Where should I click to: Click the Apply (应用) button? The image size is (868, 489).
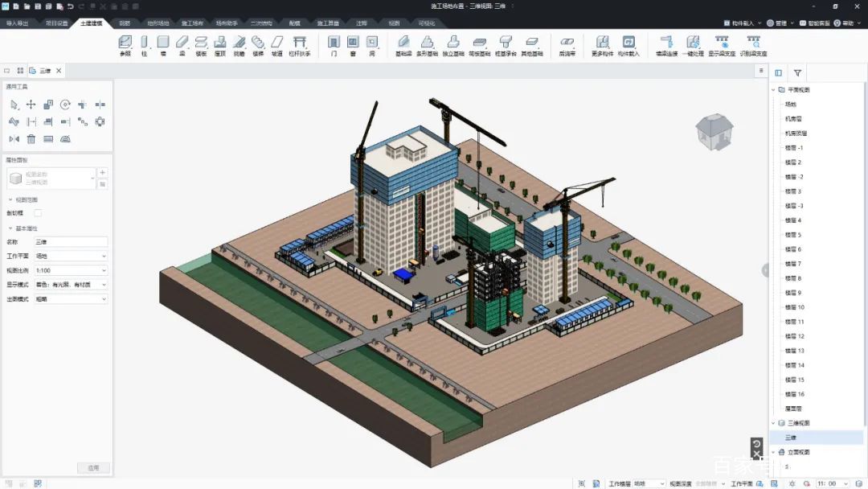coord(93,468)
